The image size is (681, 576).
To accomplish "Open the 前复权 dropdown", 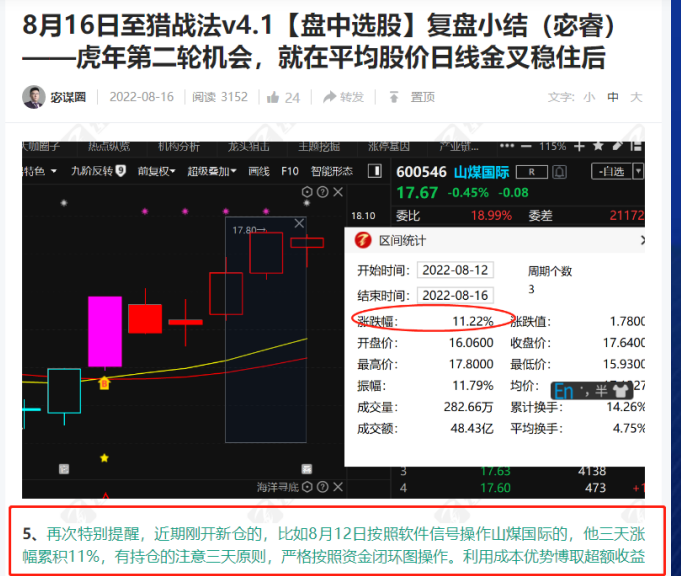I will [x=156, y=171].
